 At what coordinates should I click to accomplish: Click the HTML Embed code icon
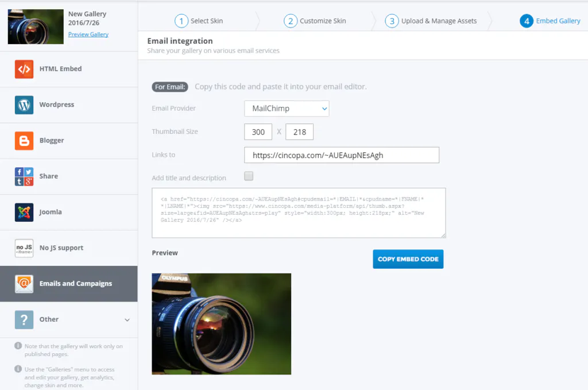(24, 69)
